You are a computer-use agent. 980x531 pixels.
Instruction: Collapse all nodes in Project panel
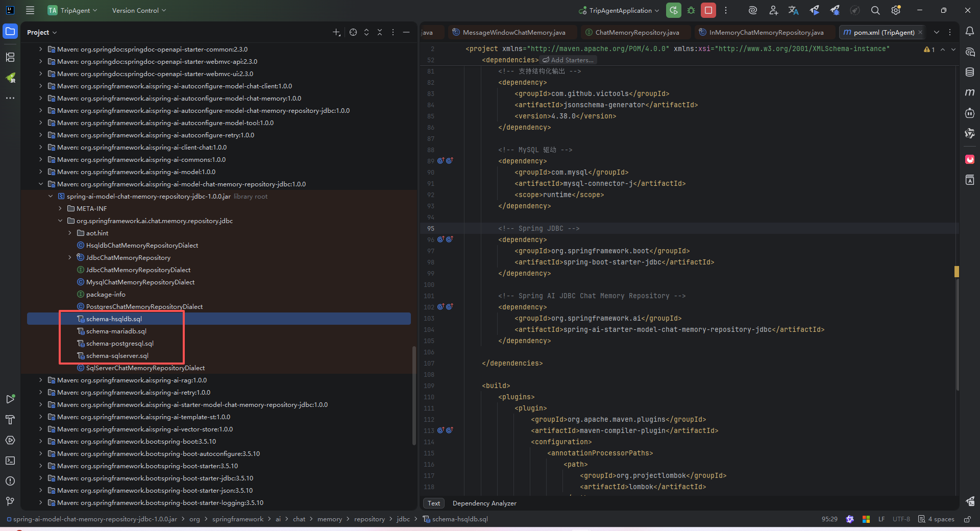[380, 32]
